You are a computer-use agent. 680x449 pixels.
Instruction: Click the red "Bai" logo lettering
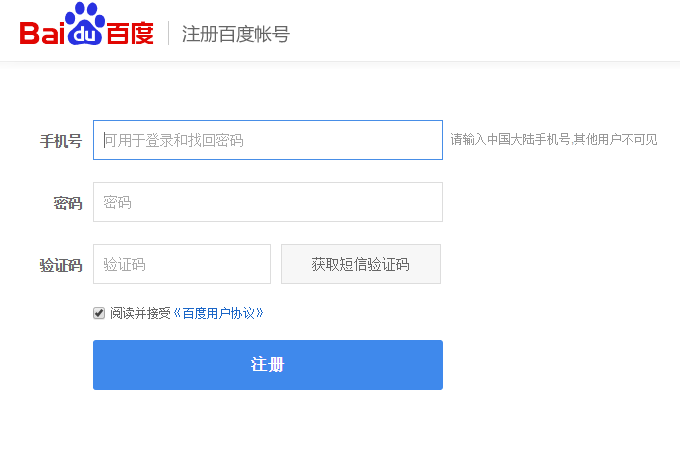tap(42, 34)
